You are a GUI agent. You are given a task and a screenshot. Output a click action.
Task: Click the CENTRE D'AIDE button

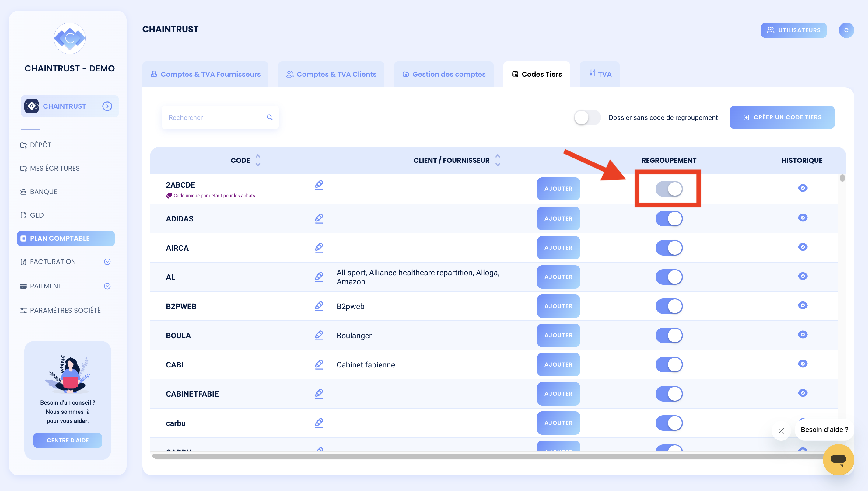(68, 440)
